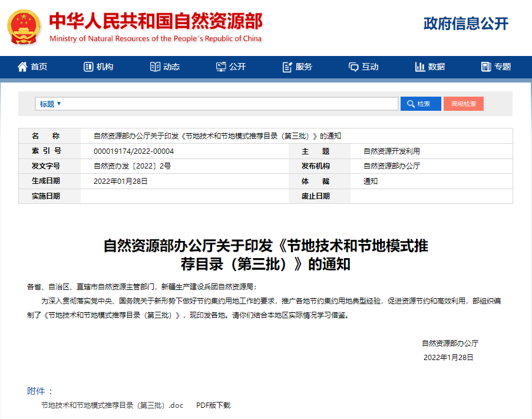Click the 公开 monitor icon
Image resolution: width=532 pixels, height=419 pixels.
point(221,67)
